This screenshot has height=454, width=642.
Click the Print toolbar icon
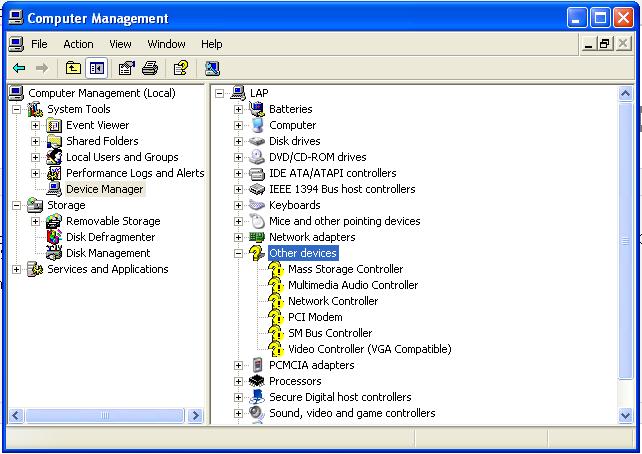150,68
